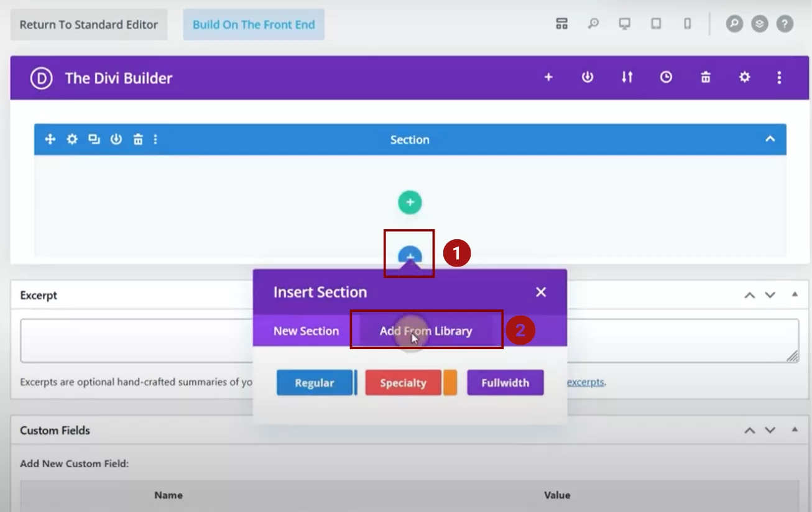Move the Excerpt panel down
Screen dimensions: 812x512
[x=770, y=295]
